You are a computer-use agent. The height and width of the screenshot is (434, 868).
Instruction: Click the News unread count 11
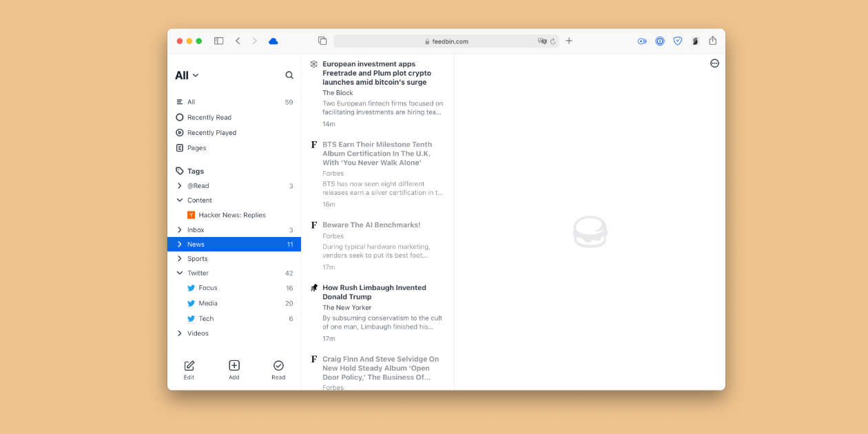[290, 245]
